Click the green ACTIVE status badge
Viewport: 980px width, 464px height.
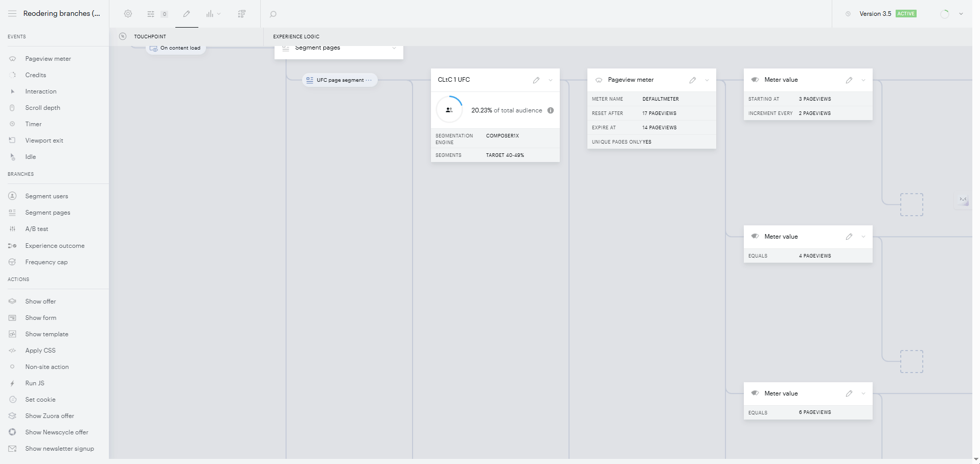pyautogui.click(x=906, y=14)
